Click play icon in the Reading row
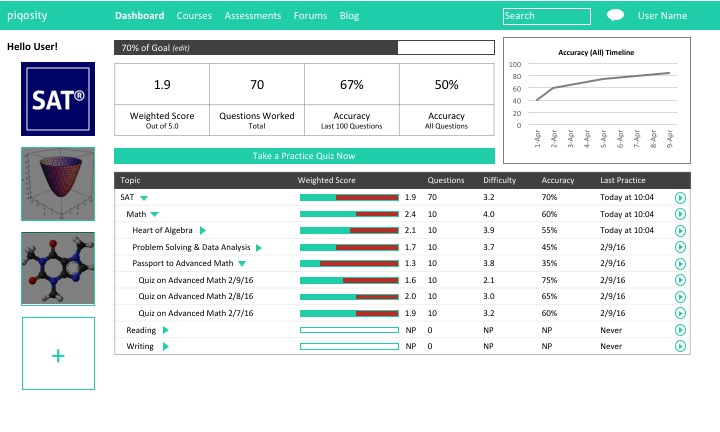720x432 pixels. coord(681,330)
